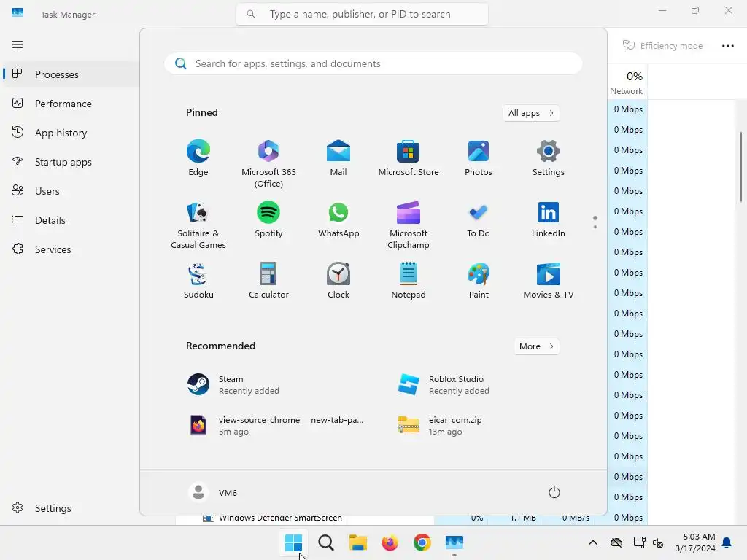Open WhatsApp from the Start menu
Image resolution: width=747 pixels, height=560 pixels.
(338, 220)
